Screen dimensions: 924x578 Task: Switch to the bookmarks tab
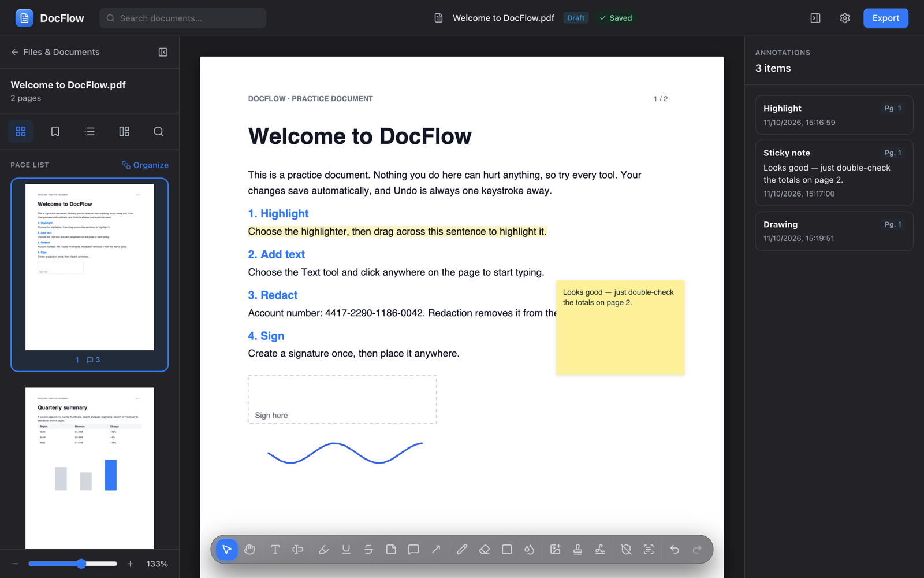click(55, 131)
